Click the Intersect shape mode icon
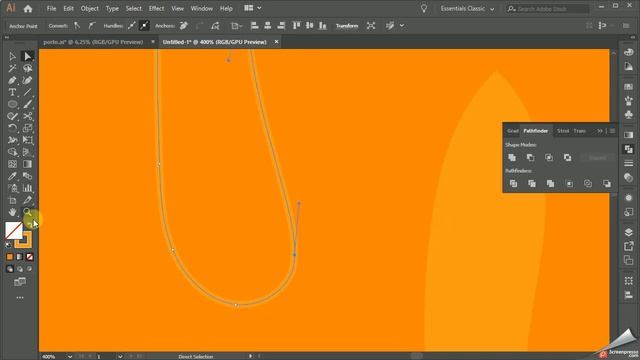Screen dimensions: 640x360 point(549,158)
